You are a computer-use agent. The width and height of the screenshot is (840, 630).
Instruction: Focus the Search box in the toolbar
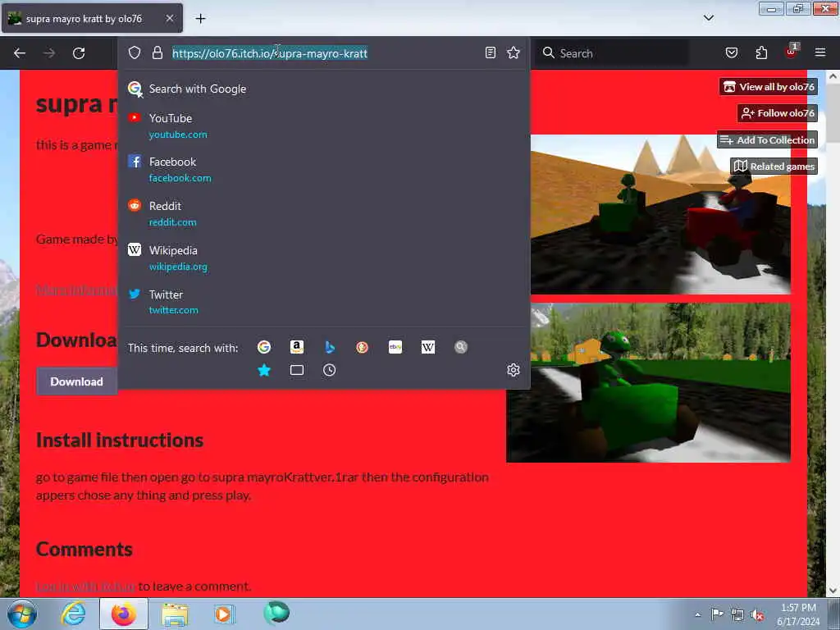614,53
